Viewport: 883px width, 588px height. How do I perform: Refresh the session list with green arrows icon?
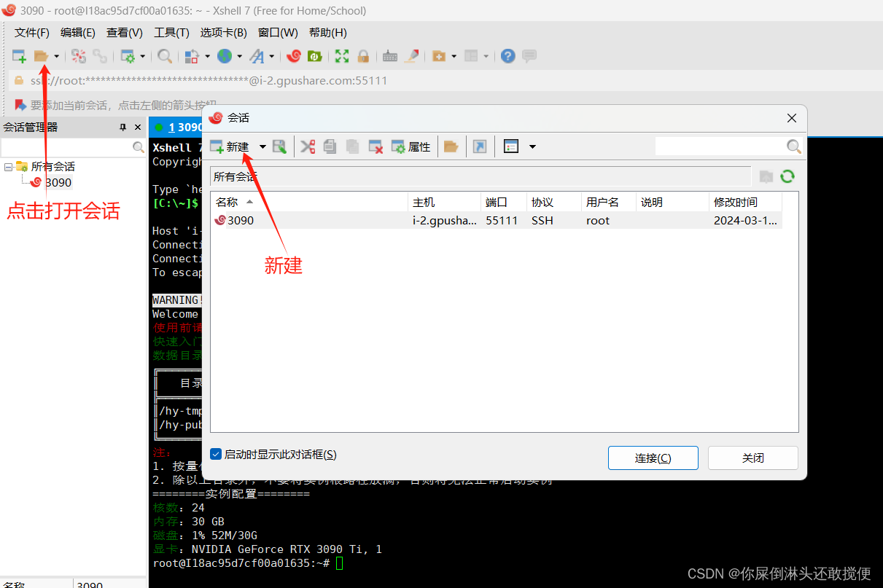pyautogui.click(x=787, y=176)
